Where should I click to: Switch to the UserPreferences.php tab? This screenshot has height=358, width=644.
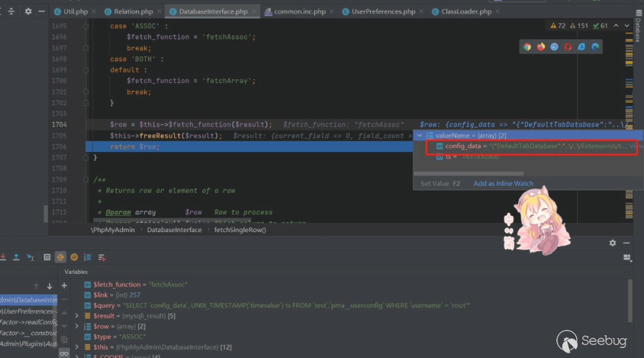coord(379,11)
